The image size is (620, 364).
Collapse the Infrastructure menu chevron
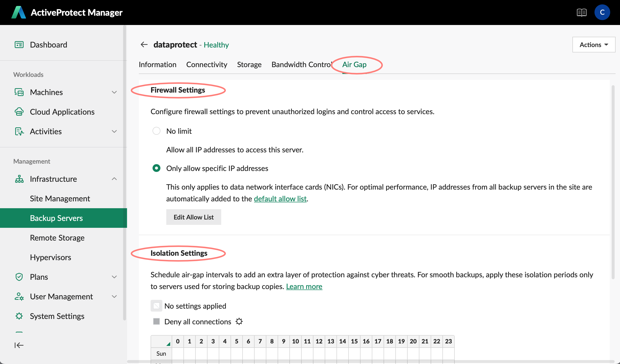114,179
